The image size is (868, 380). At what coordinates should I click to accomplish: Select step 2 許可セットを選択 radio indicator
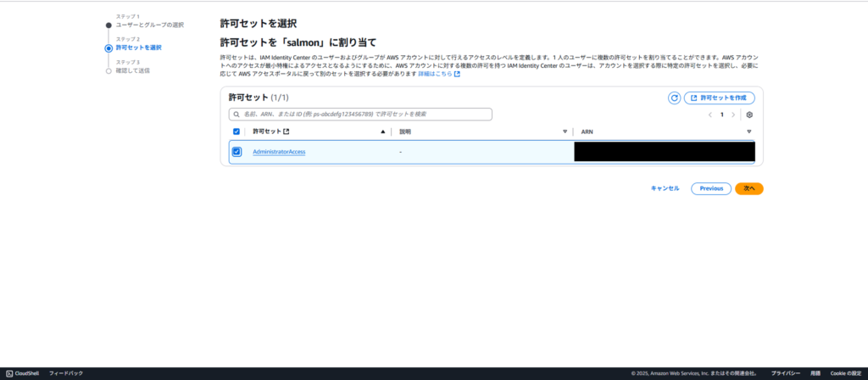pyautogui.click(x=108, y=48)
